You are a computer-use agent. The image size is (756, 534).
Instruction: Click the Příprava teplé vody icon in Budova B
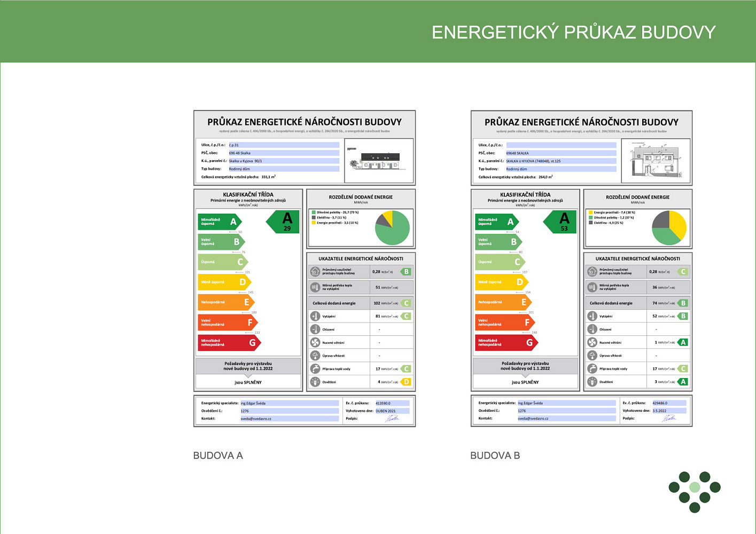592,368
